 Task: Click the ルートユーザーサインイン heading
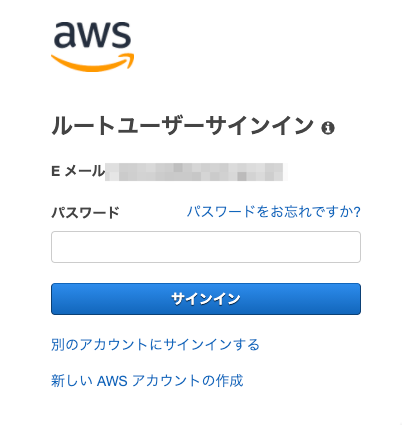point(183,126)
